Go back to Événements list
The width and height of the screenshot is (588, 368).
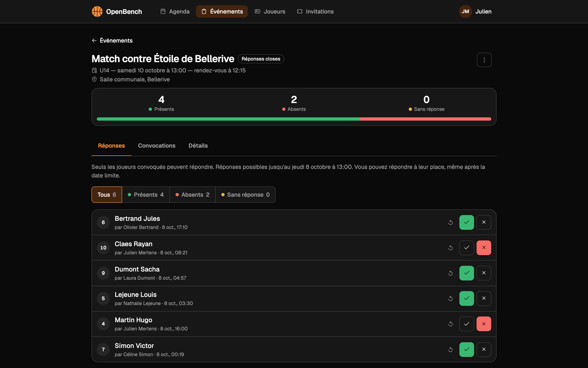[112, 40]
